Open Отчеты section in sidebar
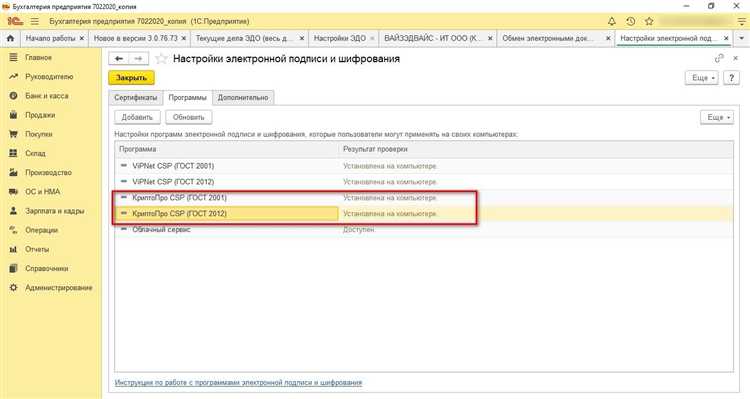 (x=37, y=249)
